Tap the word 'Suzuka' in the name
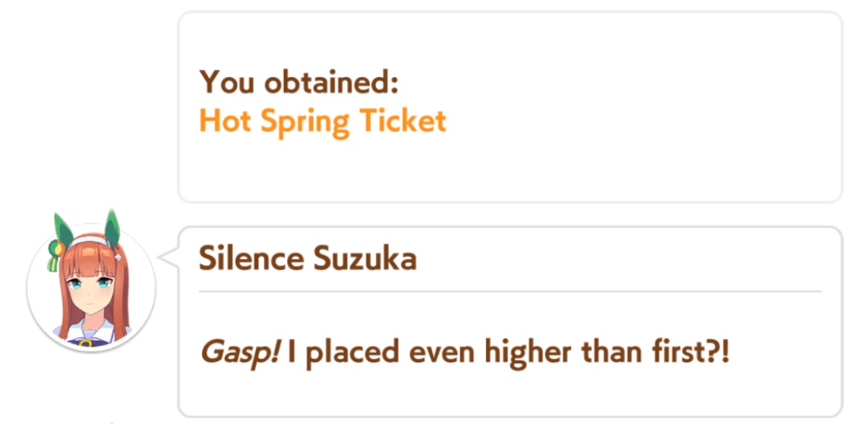 365,259
